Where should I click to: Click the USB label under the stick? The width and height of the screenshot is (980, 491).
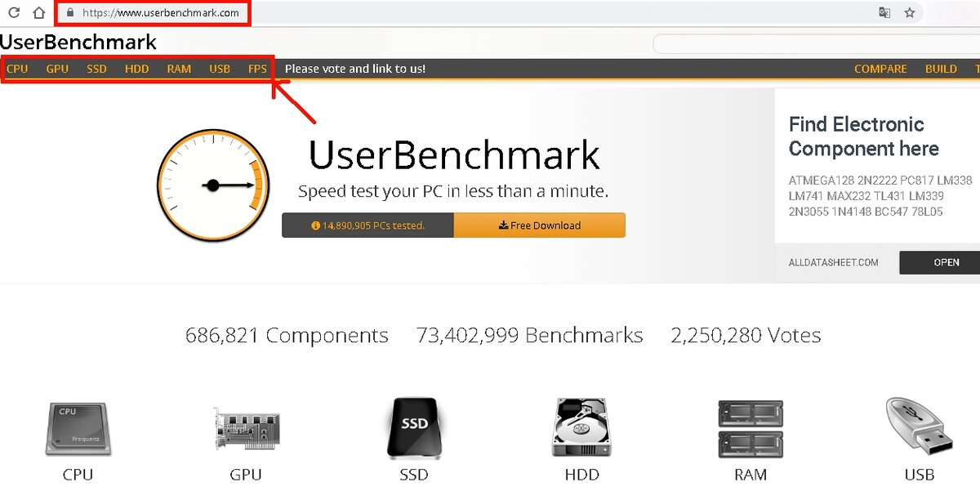920,475
